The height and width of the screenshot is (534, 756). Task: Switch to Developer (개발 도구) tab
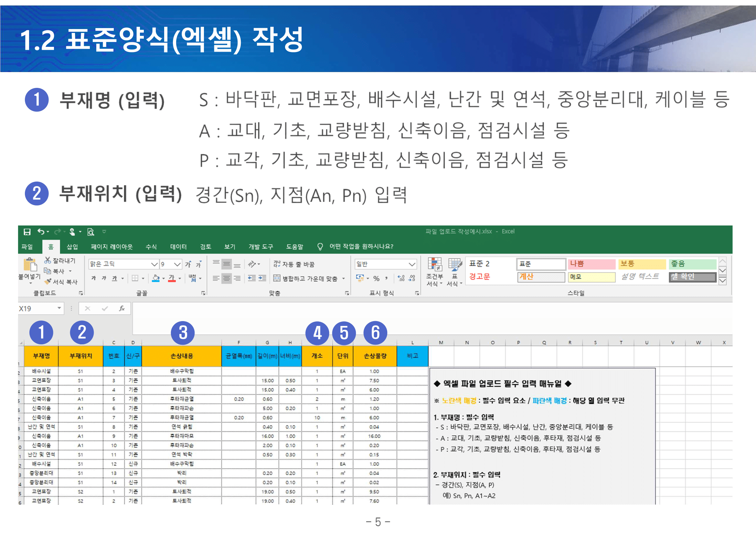[x=261, y=247]
